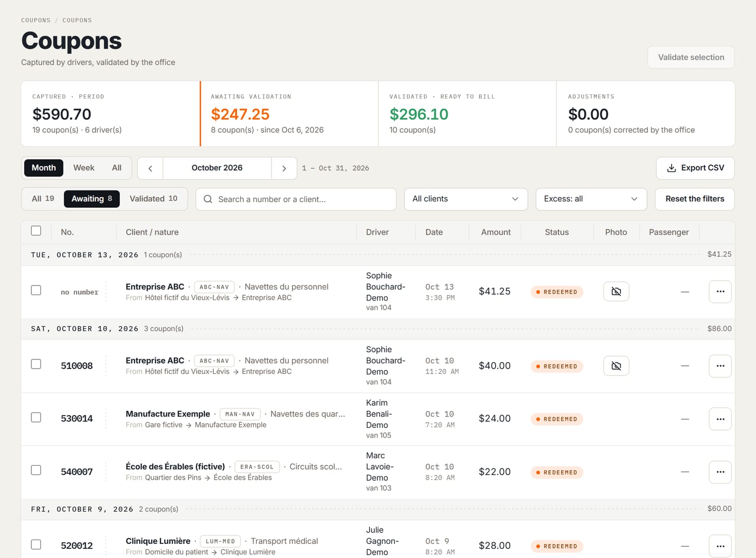The height and width of the screenshot is (558, 756).
Task: Open the three-dot menu for coupon 540007
Action: click(x=720, y=472)
